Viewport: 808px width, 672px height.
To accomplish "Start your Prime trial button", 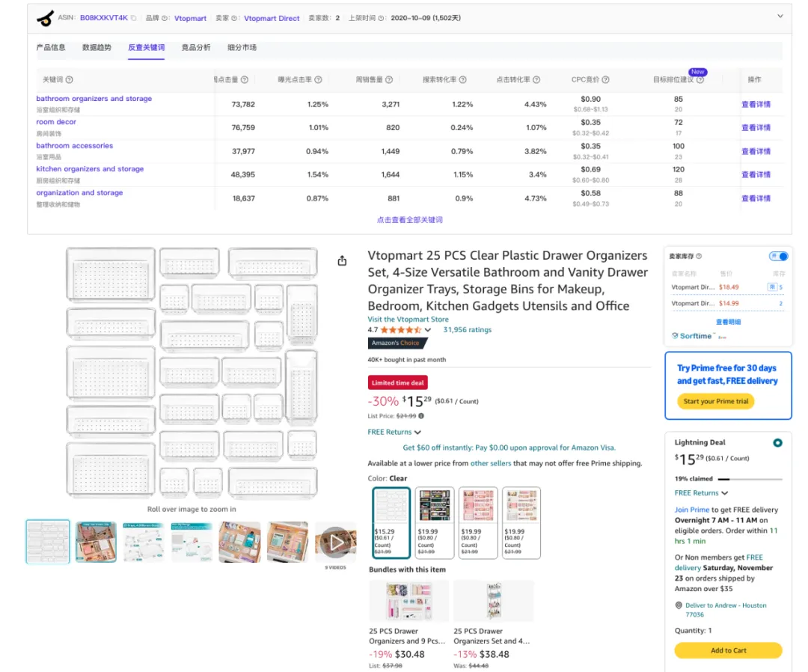I will [716, 401].
